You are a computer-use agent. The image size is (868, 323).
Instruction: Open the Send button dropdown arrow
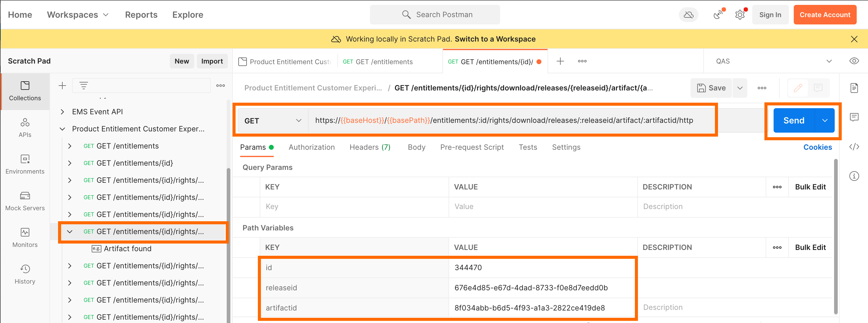(x=825, y=120)
